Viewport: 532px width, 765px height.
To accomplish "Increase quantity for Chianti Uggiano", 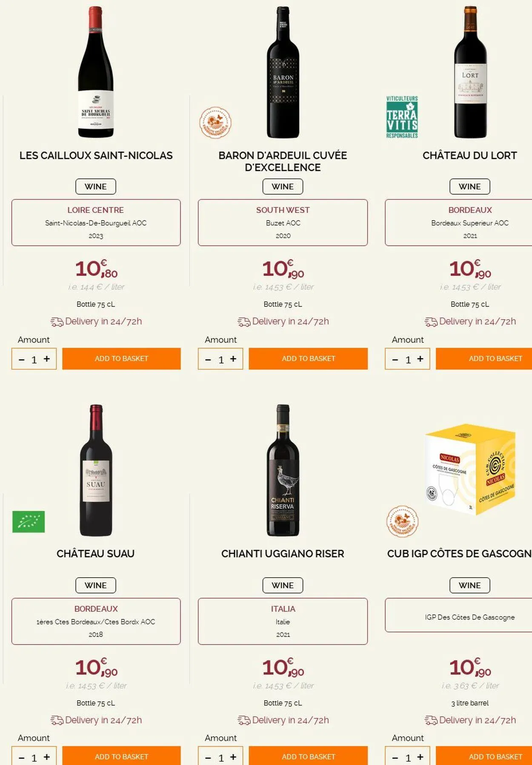I will tap(233, 757).
